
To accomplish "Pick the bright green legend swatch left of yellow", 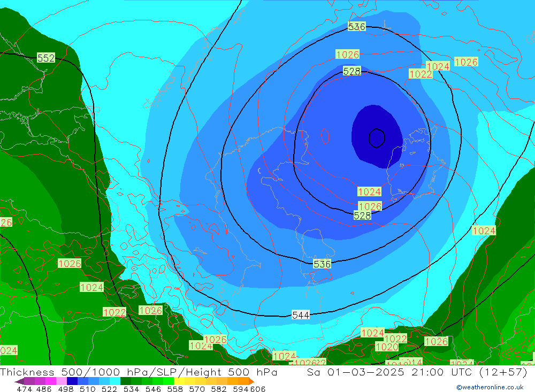I will click(169, 381).
